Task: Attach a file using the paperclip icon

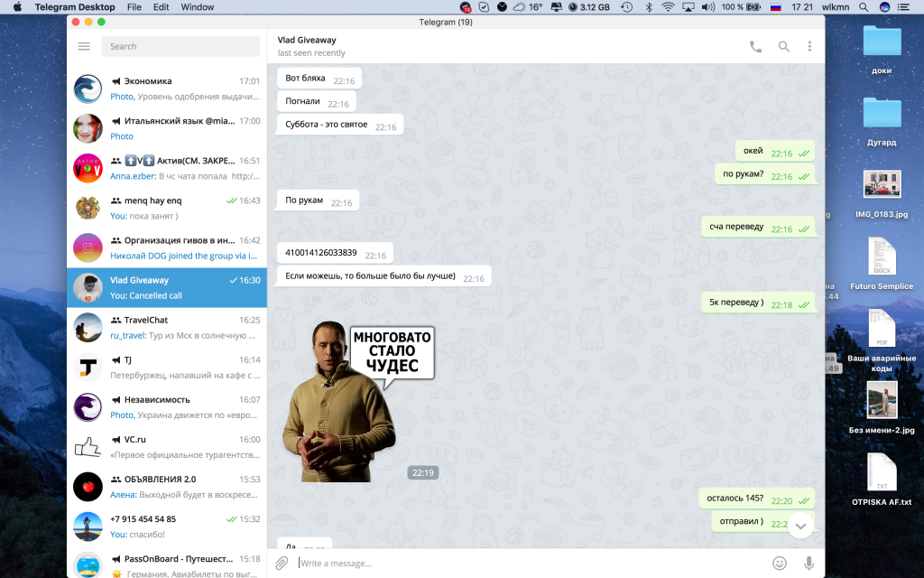Action: click(282, 563)
